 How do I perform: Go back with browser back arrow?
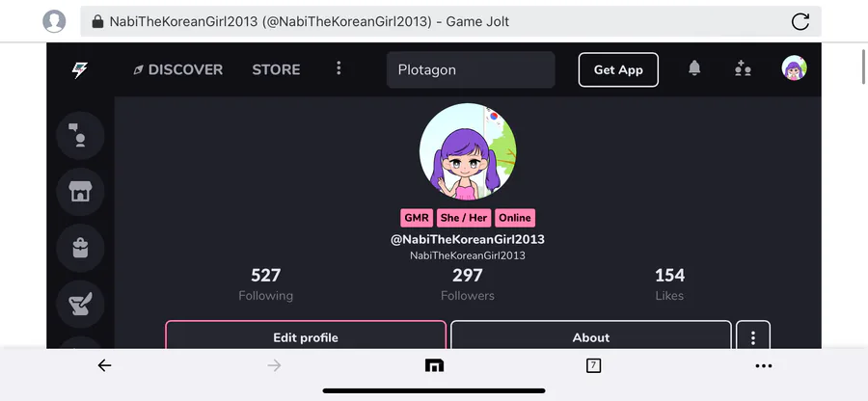pyautogui.click(x=104, y=365)
